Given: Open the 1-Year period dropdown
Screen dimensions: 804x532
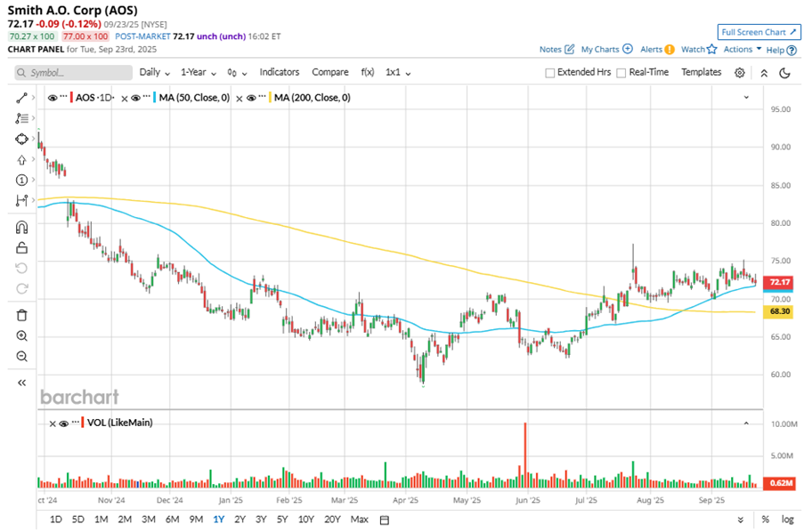Looking at the screenshot, I should point(199,72).
